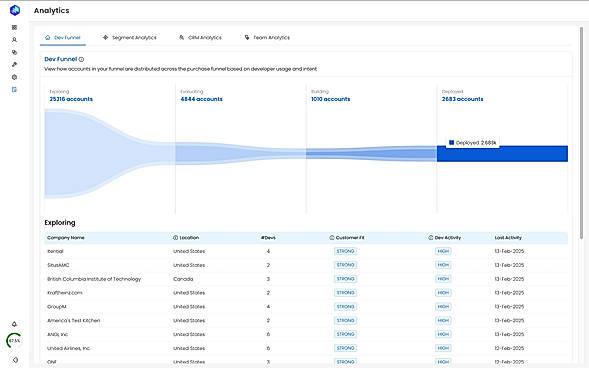This screenshot has width=589, height=368.
Task: Open the Kraftheinz.com company row
Action: click(306, 293)
